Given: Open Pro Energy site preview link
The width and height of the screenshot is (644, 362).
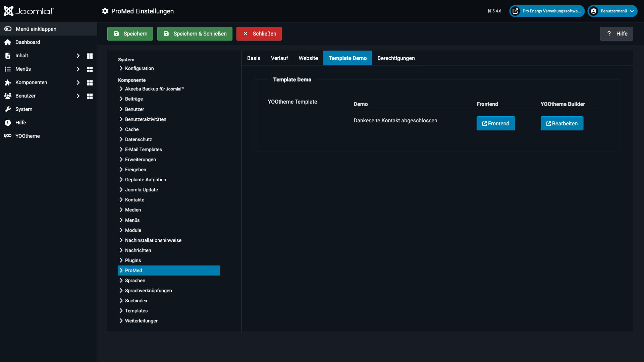Looking at the screenshot, I should pos(547,11).
